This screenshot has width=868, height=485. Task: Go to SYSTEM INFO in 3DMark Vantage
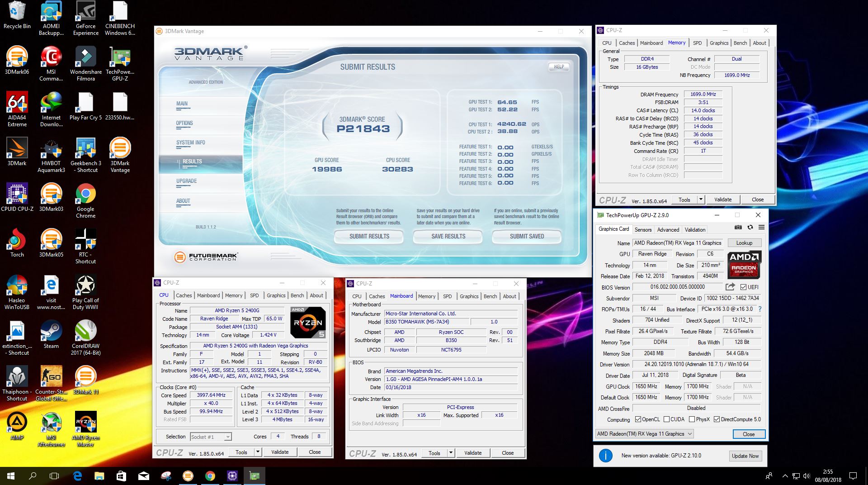(x=191, y=143)
